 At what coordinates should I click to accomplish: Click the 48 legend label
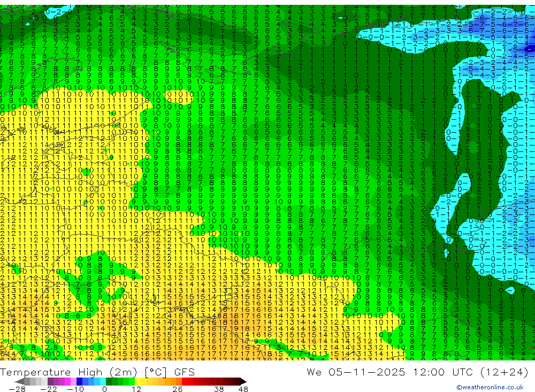pyautogui.click(x=243, y=389)
